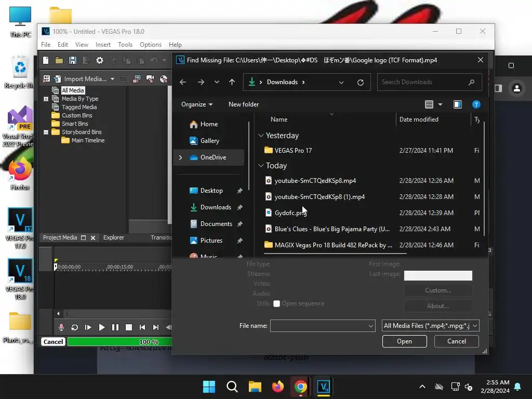Click New folder button
Image resolution: width=532 pixels, height=399 pixels.
click(x=244, y=104)
